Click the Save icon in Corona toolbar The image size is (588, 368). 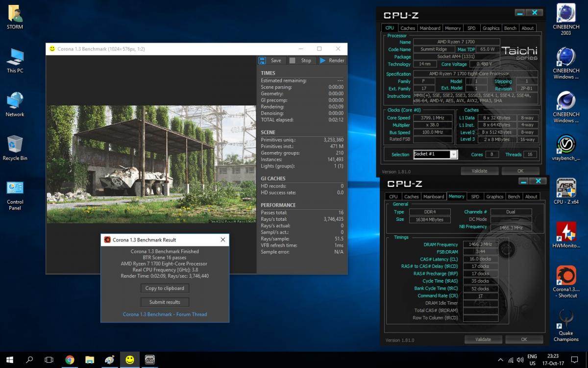pyautogui.click(x=263, y=60)
